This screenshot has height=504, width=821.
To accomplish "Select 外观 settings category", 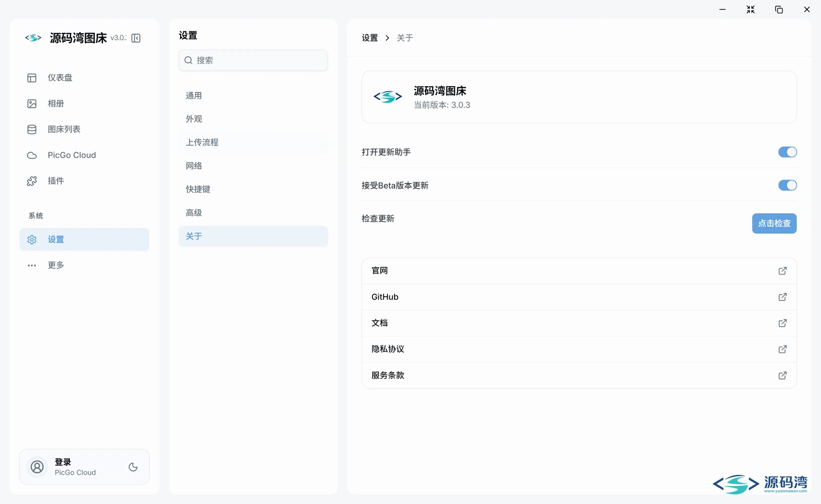I will [253, 119].
